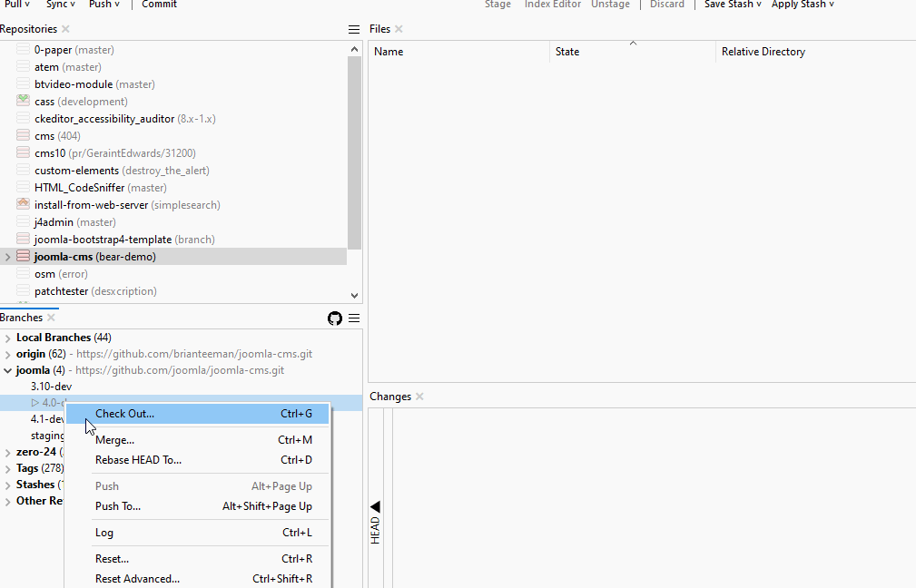
Task: Click the cms repository icon
Action: pos(23,135)
